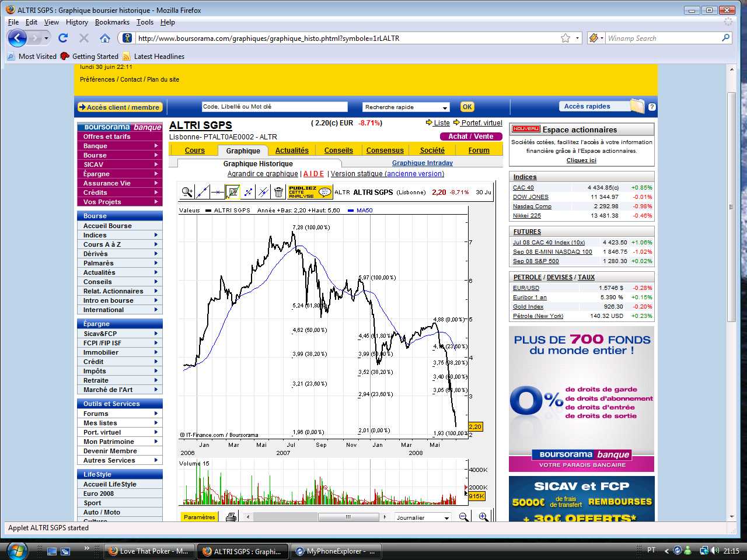This screenshot has height=560, width=747.
Task: Click the Accès client / membre button
Action: click(120, 107)
